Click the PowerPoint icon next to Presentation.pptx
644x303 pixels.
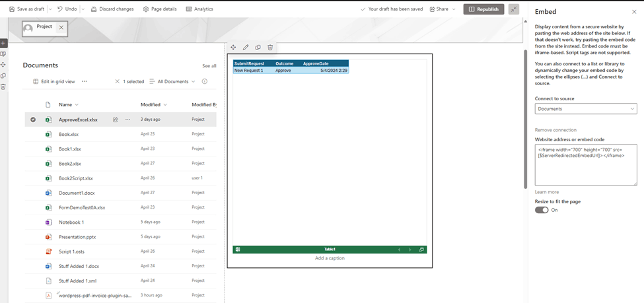pos(48,237)
